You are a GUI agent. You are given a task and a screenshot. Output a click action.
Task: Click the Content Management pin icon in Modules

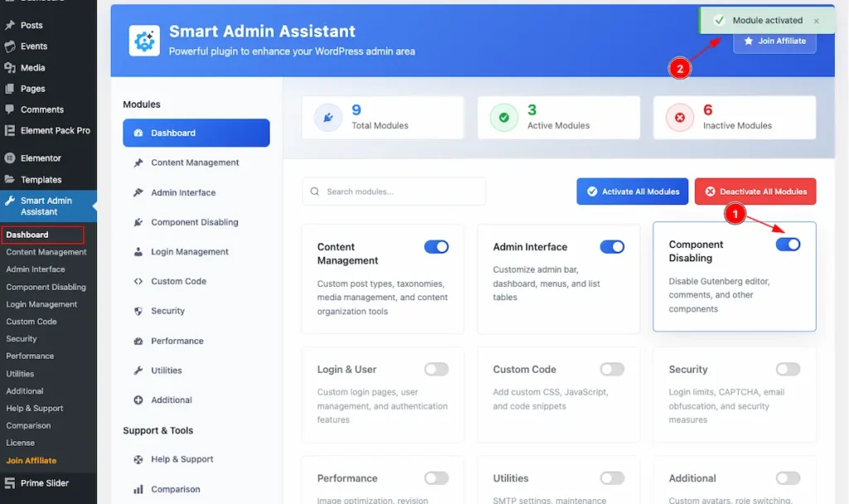point(138,162)
